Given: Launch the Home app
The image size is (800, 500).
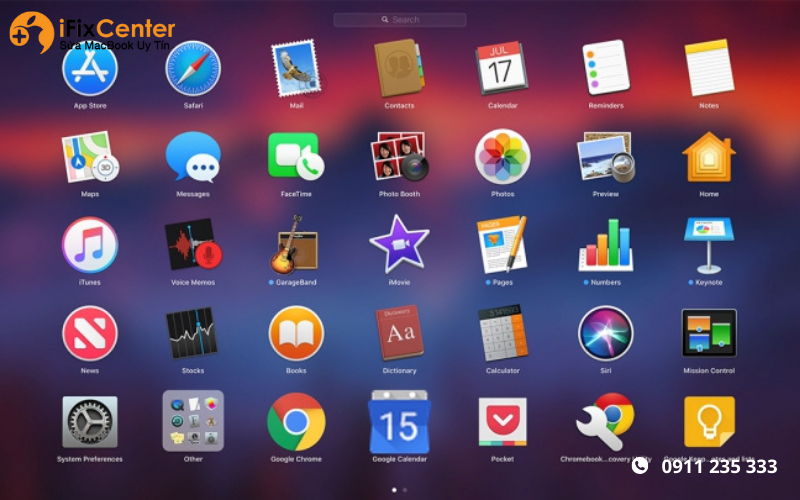Looking at the screenshot, I should pyautogui.click(x=709, y=157).
